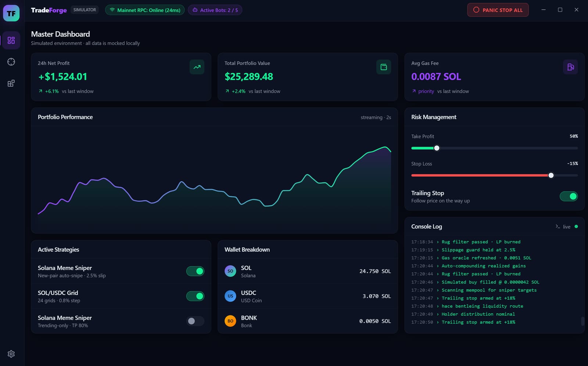Click the Master Dashboard heading
The image size is (588, 366).
click(x=60, y=34)
